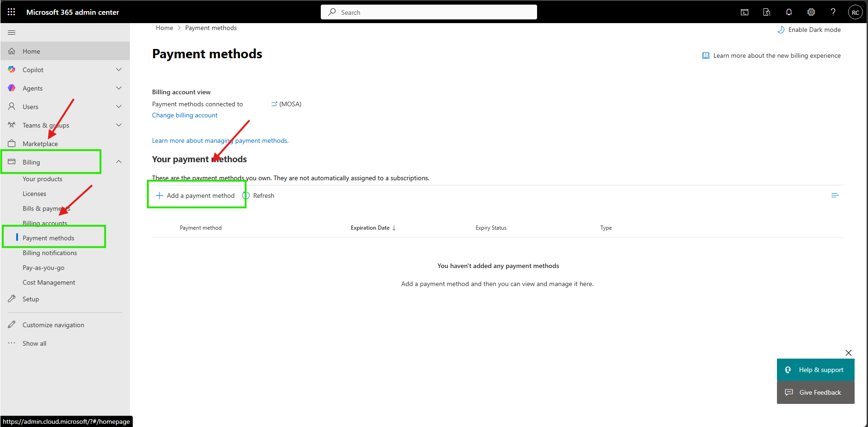Expand the Agents menu chevron
Viewport: 868px width, 427px height.
[119, 88]
